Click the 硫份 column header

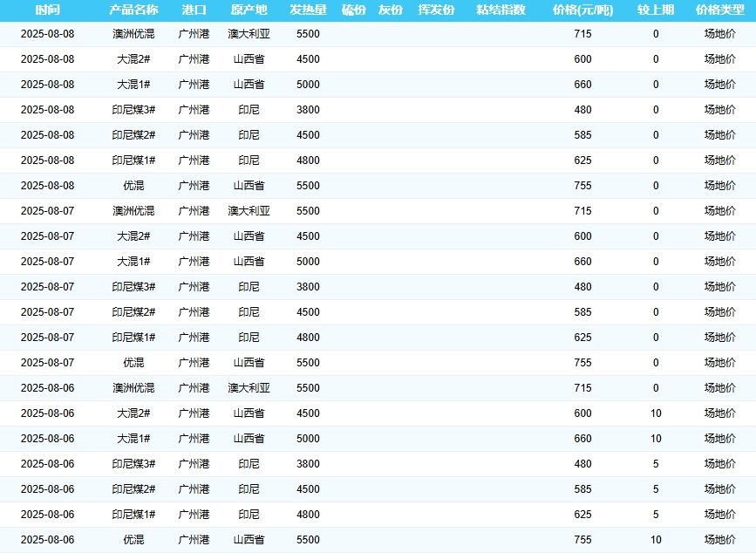tap(353, 10)
